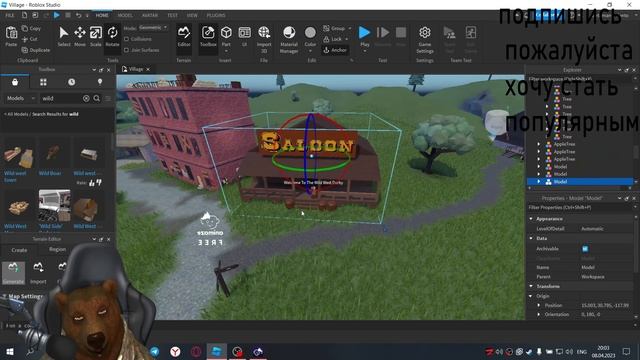Open the Color dropdown arrow
The height and width of the screenshot is (360, 640).
(x=310, y=51)
